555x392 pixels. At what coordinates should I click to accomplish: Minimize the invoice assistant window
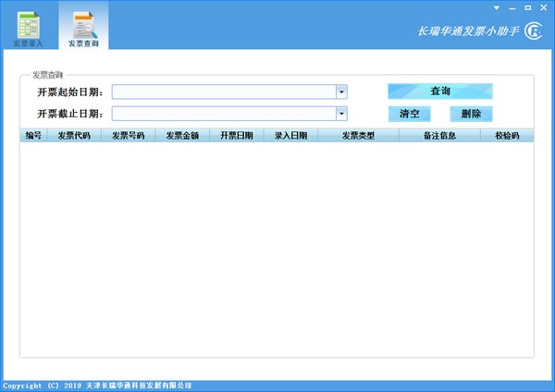pos(512,7)
